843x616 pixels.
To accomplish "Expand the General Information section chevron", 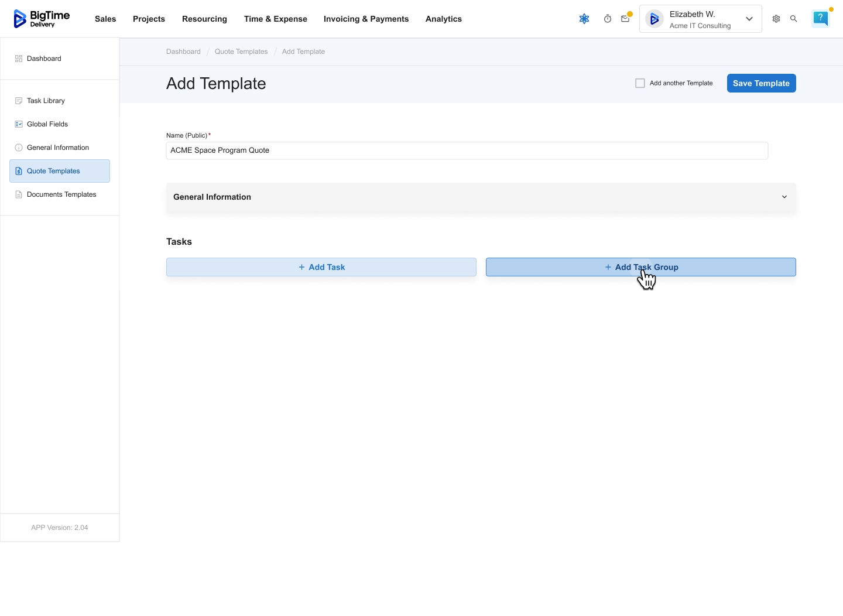I will pos(784,197).
